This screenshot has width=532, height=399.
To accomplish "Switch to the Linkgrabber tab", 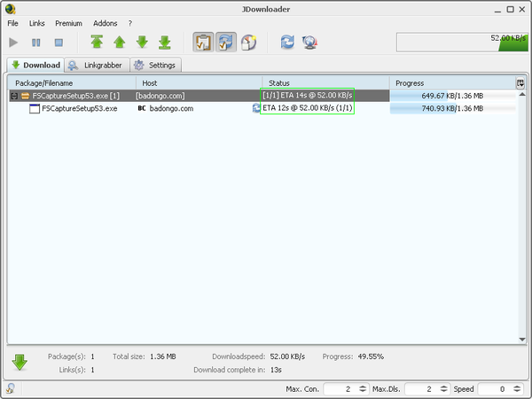I will [97, 65].
